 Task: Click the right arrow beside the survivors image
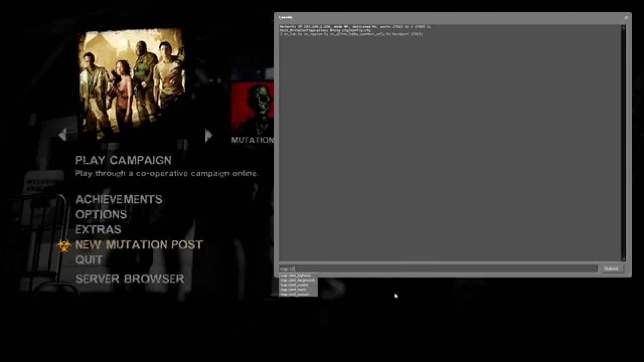pos(209,135)
